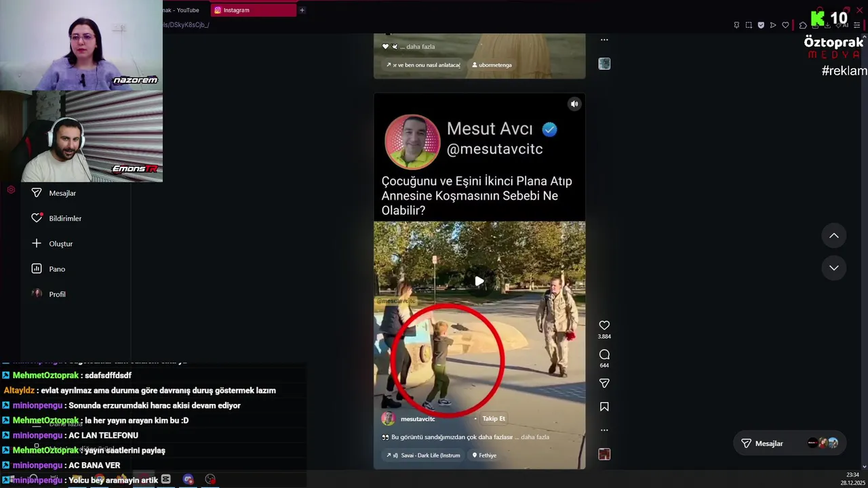Screen dimensions: 868x488
Task: Save the reel with bookmark icon
Action: pos(604,407)
